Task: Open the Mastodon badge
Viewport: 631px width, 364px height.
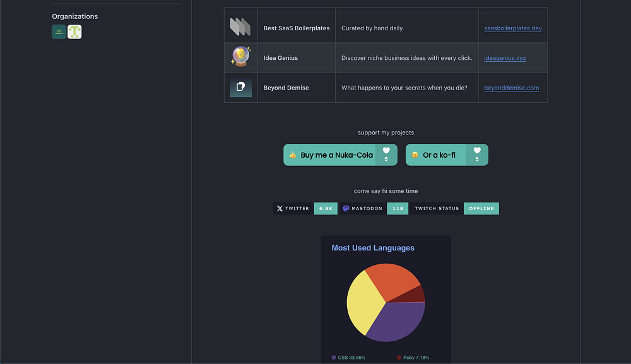Action: 374,208
